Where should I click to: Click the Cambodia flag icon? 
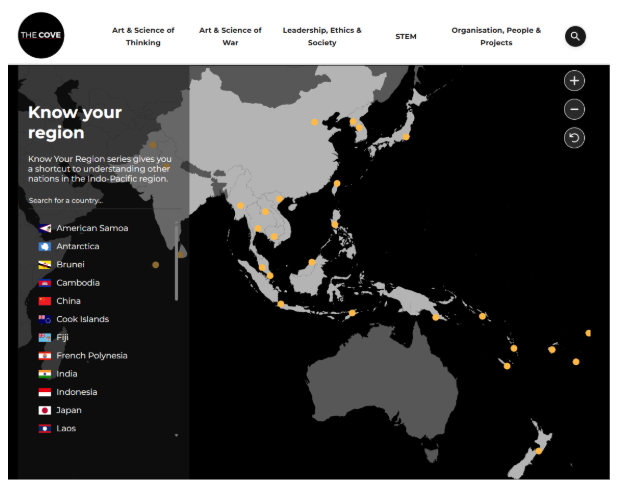click(45, 283)
